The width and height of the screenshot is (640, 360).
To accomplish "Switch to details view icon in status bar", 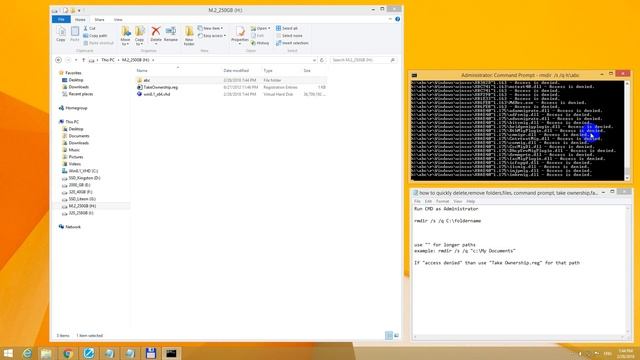I will (389, 336).
